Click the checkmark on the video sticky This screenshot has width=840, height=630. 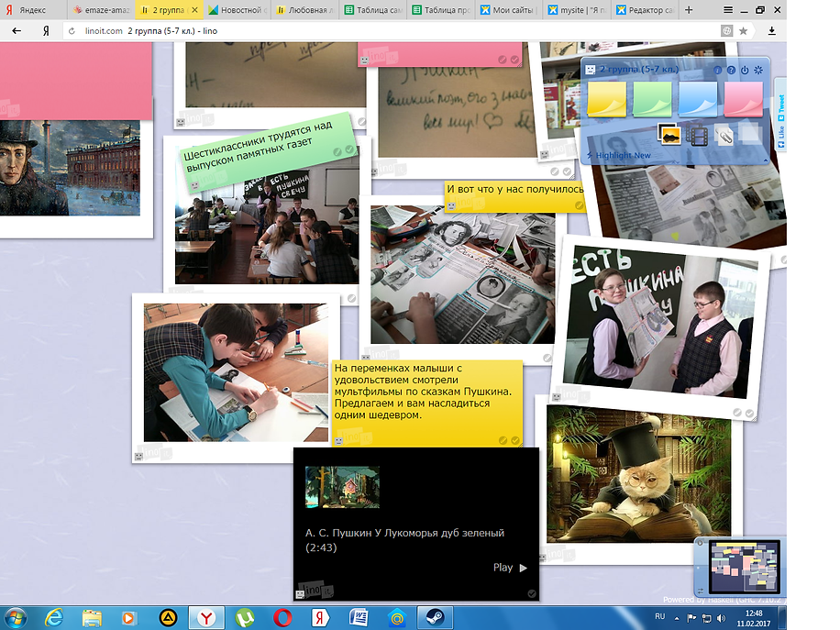click(x=532, y=593)
